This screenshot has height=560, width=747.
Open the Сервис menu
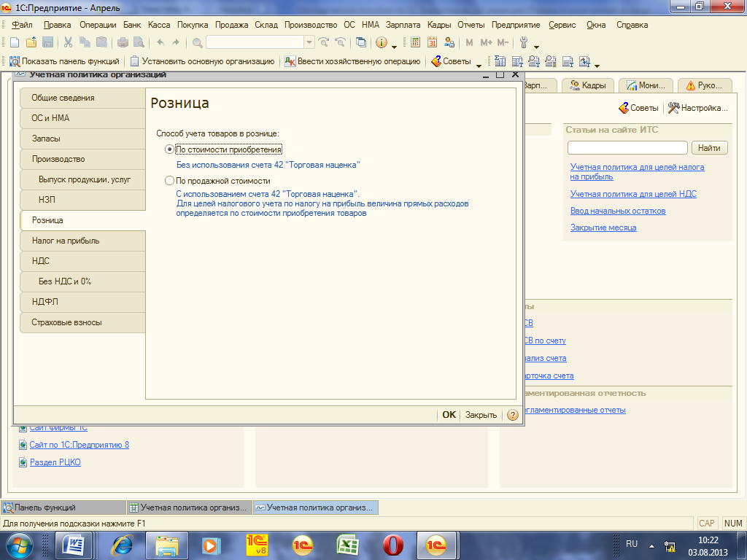click(x=562, y=25)
